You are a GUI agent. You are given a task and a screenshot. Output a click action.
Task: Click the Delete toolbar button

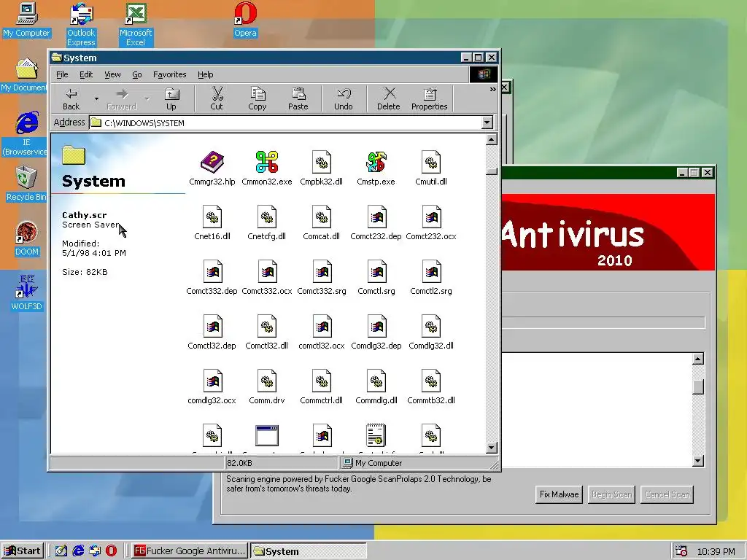pyautogui.click(x=389, y=99)
